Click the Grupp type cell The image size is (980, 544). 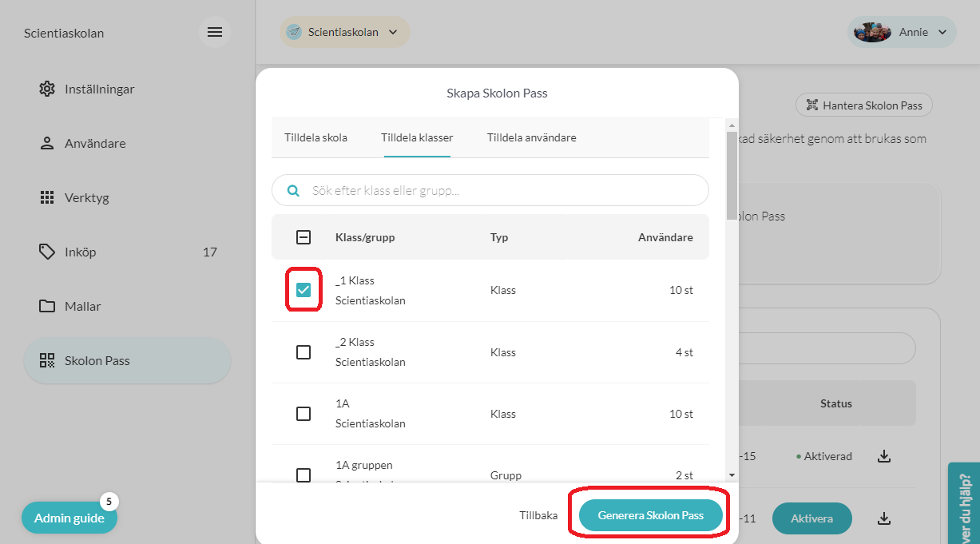(506, 475)
